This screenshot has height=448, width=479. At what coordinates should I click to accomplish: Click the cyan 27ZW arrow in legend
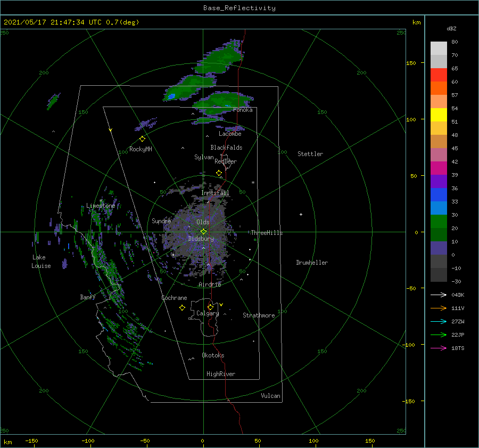pos(439,321)
